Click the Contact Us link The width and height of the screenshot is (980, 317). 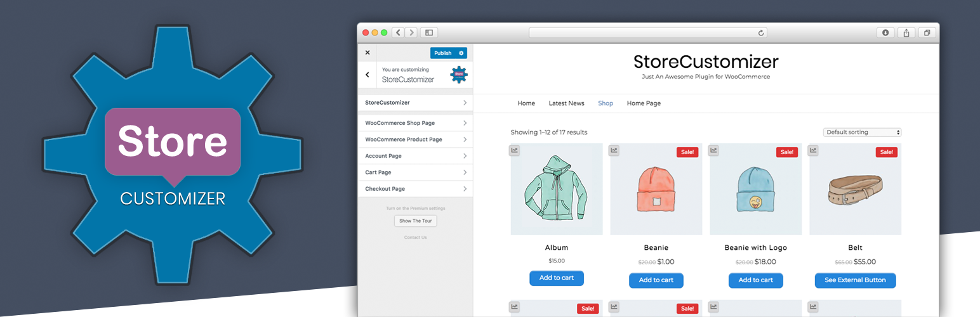click(416, 238)
